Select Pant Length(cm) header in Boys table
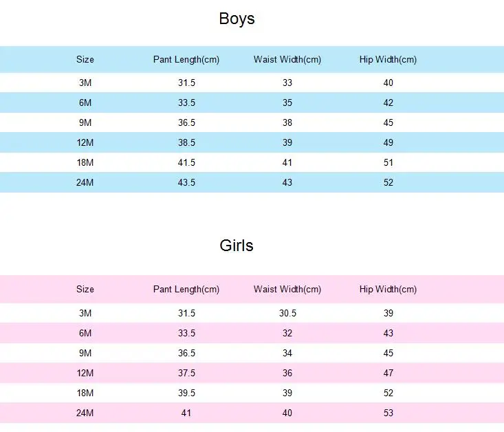Screen dimensions: 504x432 (x=186, y=60)
